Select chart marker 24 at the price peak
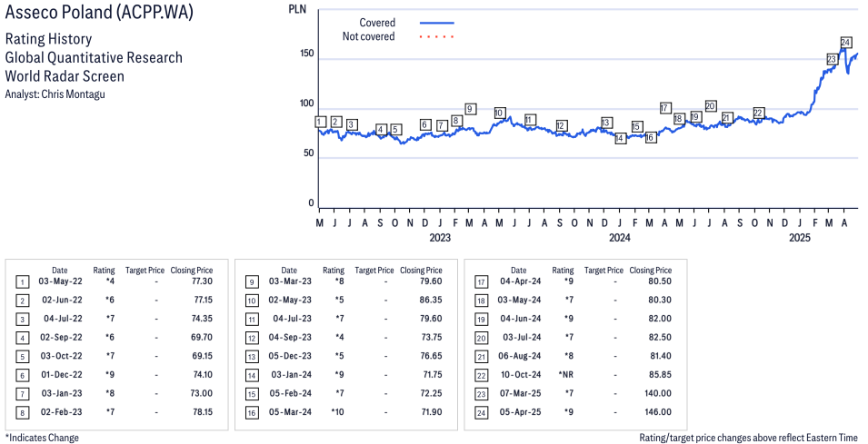868x444 pixels. point(846,42)
